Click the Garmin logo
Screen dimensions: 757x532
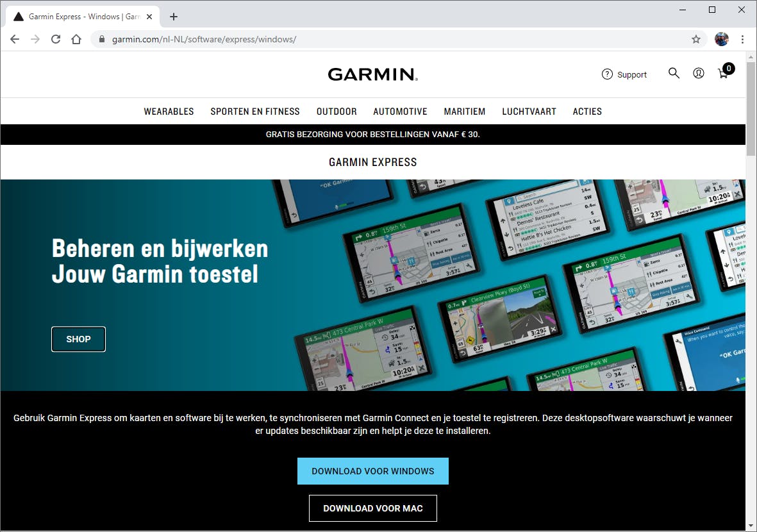[x=372, y=74]
